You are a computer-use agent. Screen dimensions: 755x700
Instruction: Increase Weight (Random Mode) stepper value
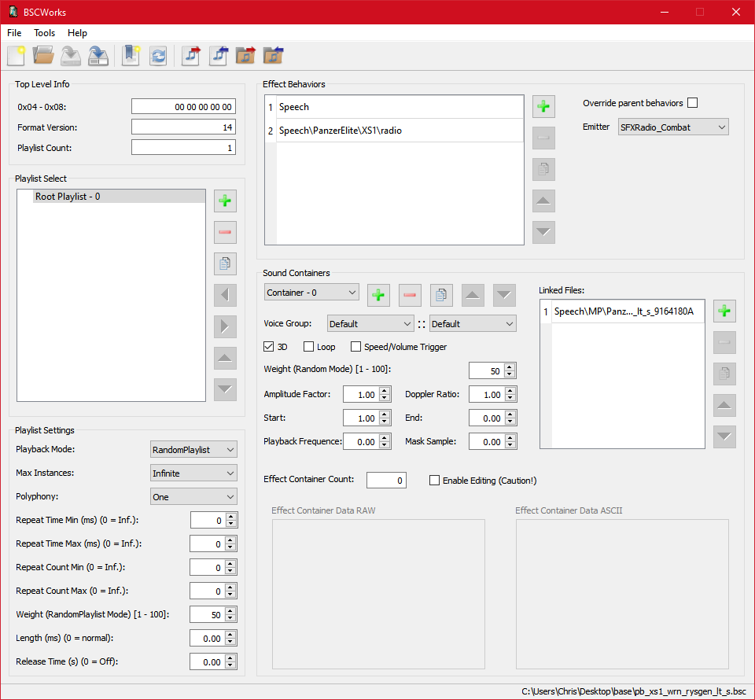click(510, 367)
